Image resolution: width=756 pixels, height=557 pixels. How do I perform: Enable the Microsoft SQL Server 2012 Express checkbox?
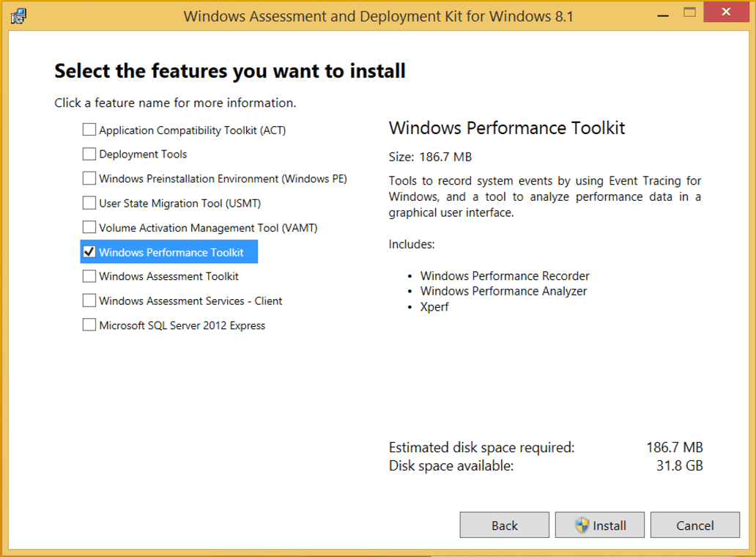[89, 325]
